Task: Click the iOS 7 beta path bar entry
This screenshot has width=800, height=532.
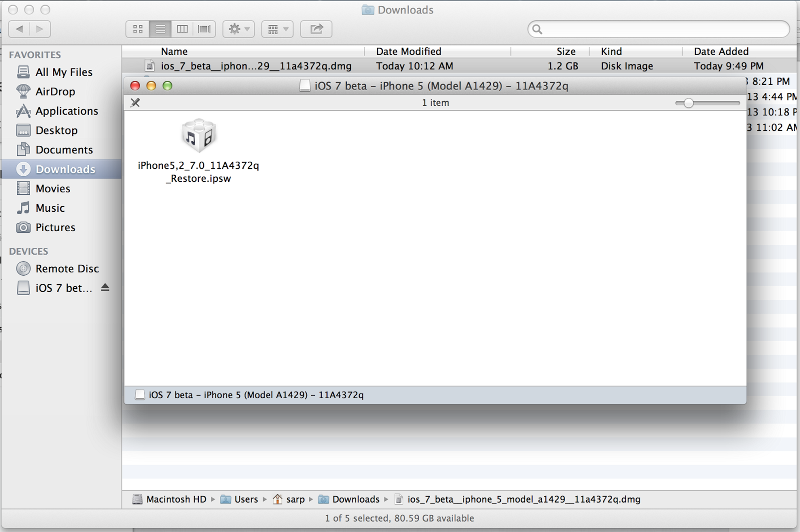Action: point(249,395)
